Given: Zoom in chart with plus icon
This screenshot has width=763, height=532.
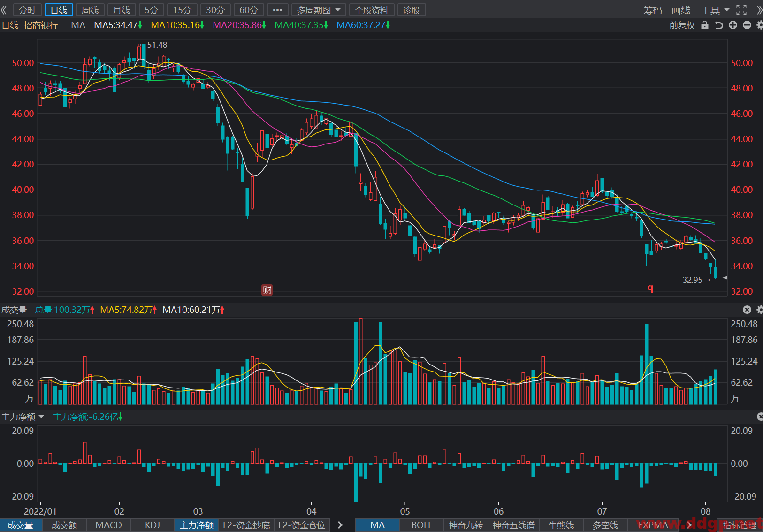Looking at the screenshot, I should click(x=733, y=25).
